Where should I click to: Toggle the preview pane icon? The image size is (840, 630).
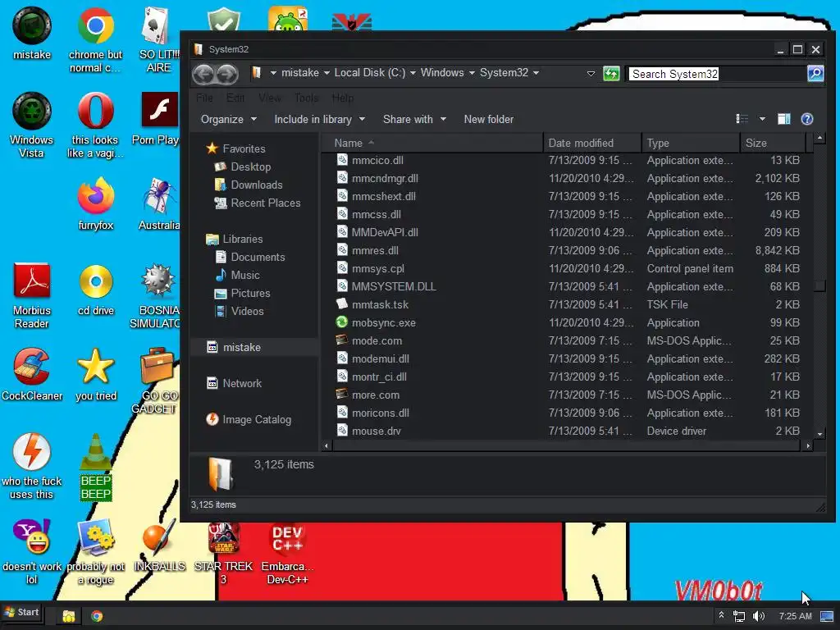783,119
